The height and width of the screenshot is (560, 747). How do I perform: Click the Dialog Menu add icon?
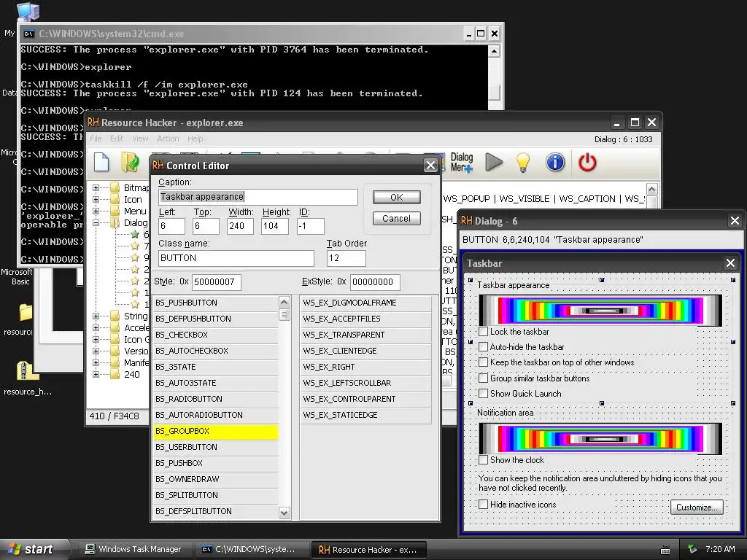(462, 163)
